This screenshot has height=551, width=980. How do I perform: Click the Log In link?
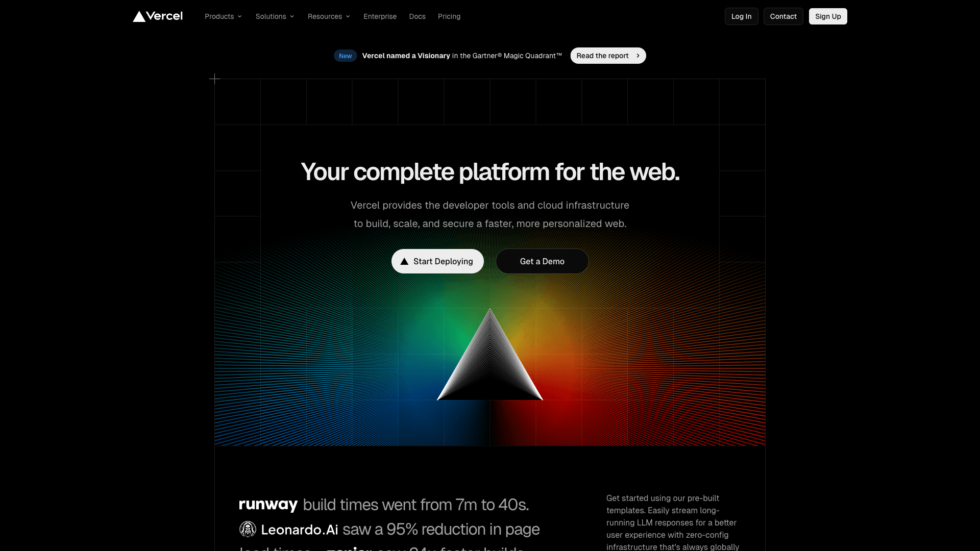pyautogui.click(x=742, y=16)
